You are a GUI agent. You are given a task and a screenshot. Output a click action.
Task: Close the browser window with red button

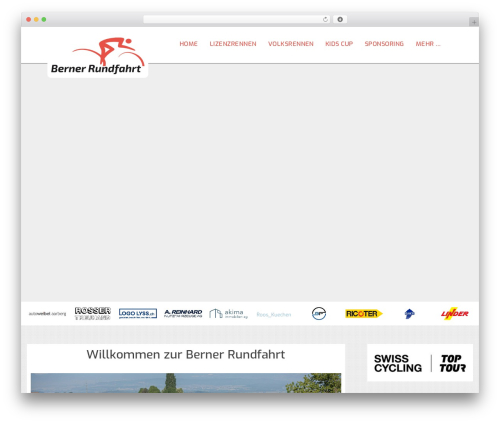click(x=29, y=19)
